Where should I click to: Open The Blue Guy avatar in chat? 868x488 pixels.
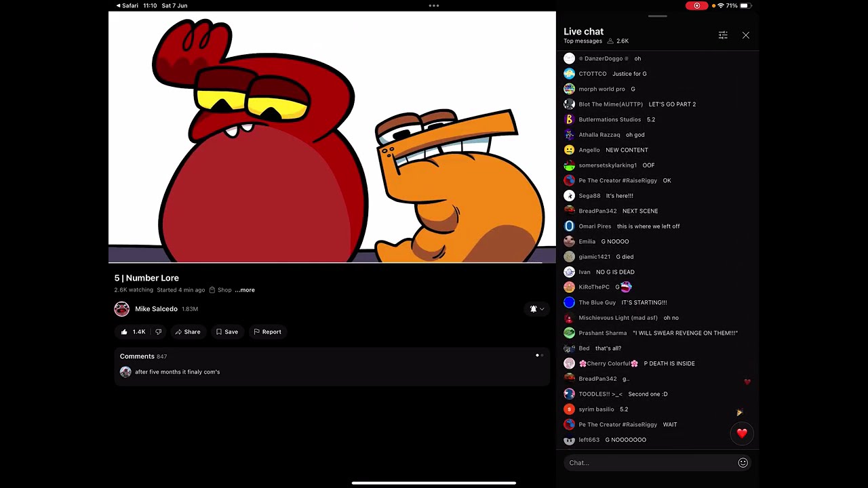point(569,302)
